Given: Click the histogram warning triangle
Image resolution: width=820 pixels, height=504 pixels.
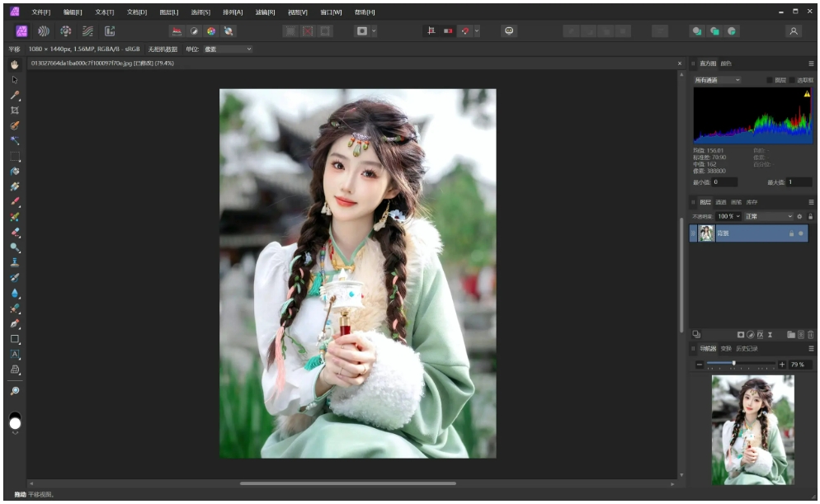Looking at the screenshot, I should click(x=807, y=93).
